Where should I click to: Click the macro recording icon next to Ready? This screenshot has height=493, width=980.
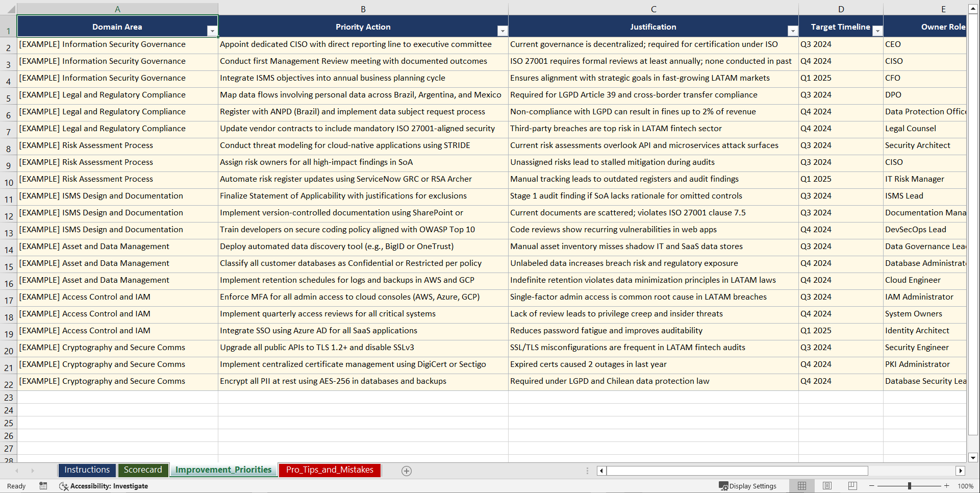[x=43, y=486]
